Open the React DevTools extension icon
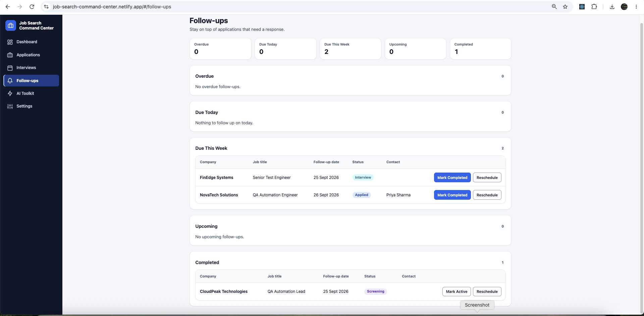Viewport: 644px width, 316px height. [x=582, y=7]
